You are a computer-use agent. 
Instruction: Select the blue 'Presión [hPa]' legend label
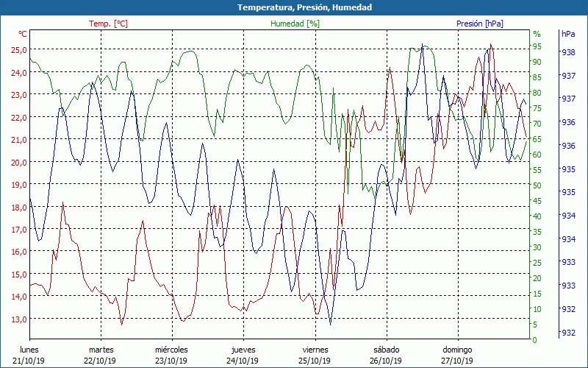(480, 24)
